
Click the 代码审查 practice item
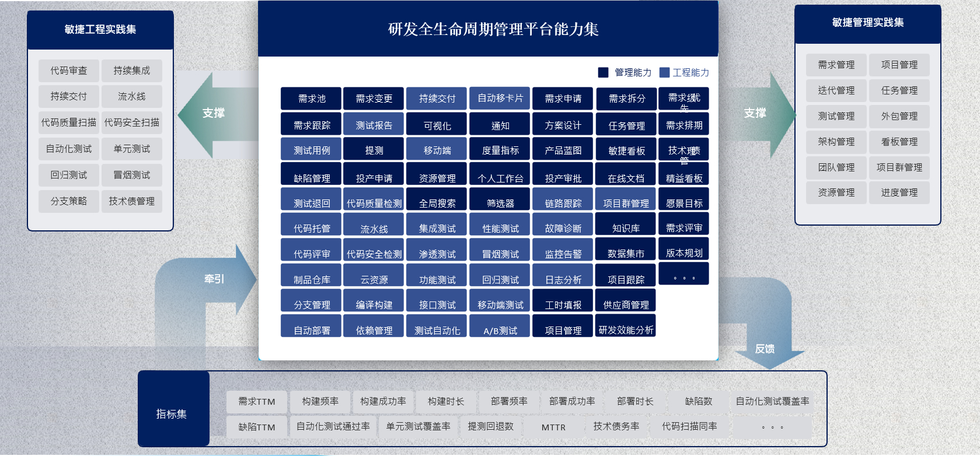[x=69, y=71]
